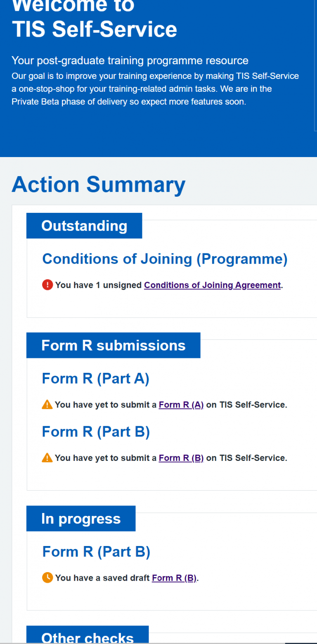Screen dimensions: 317x644
Task: Click the Conditions of Joining (Programme) heading
Action: [x=165, y=259]
